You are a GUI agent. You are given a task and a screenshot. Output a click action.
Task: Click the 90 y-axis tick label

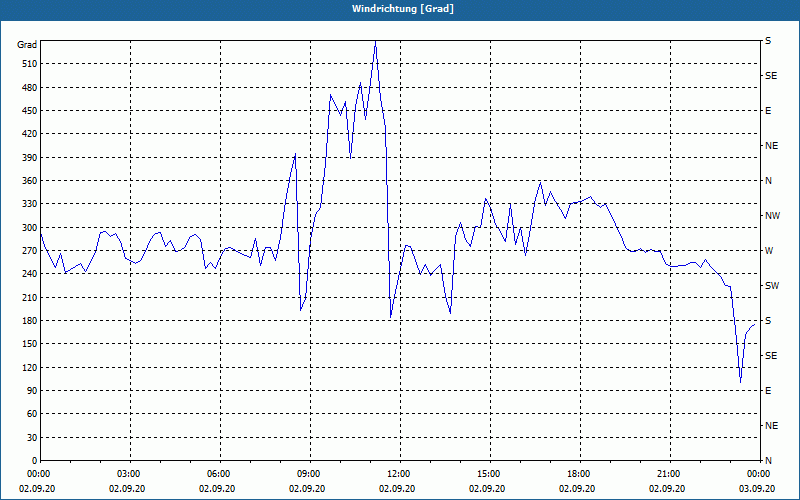(33, 391)
